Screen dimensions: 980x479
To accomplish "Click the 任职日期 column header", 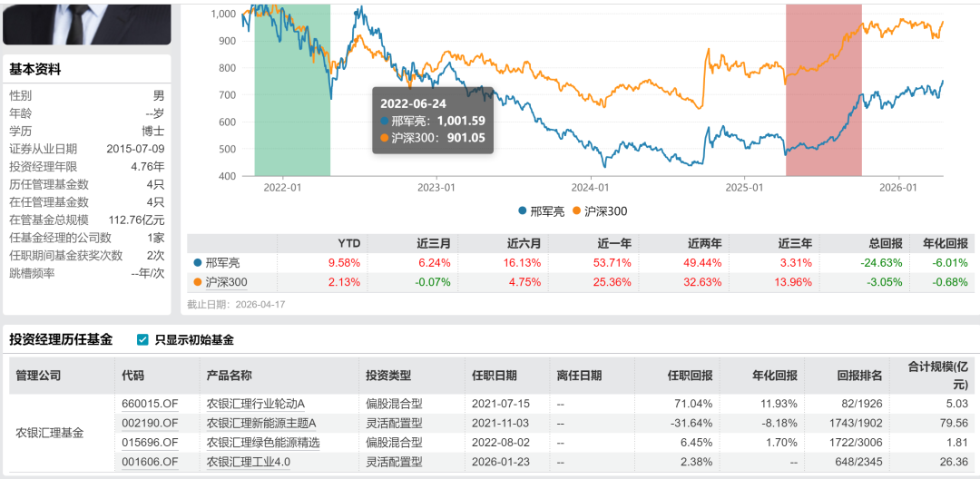I will tap(495, 376).
